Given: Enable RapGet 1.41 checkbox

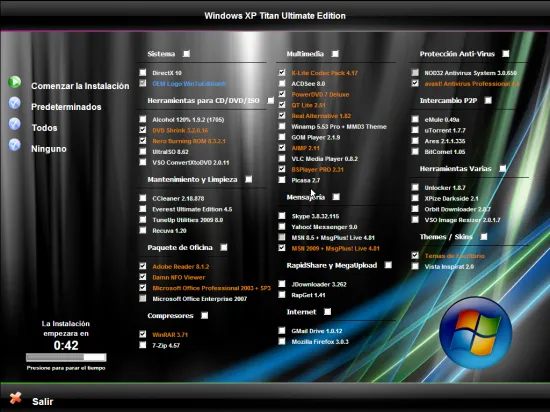Looking at the screenshot, I should [x=282, y=295].
